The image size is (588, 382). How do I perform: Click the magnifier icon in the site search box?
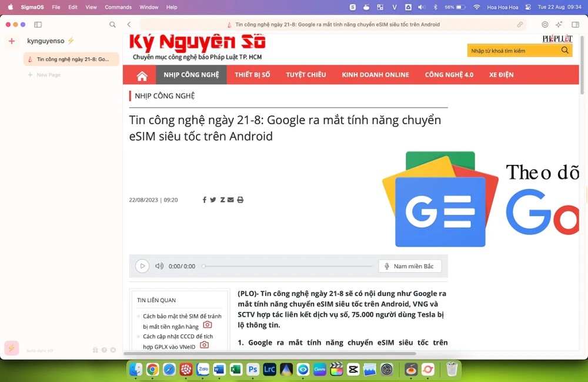coord(565,51)
